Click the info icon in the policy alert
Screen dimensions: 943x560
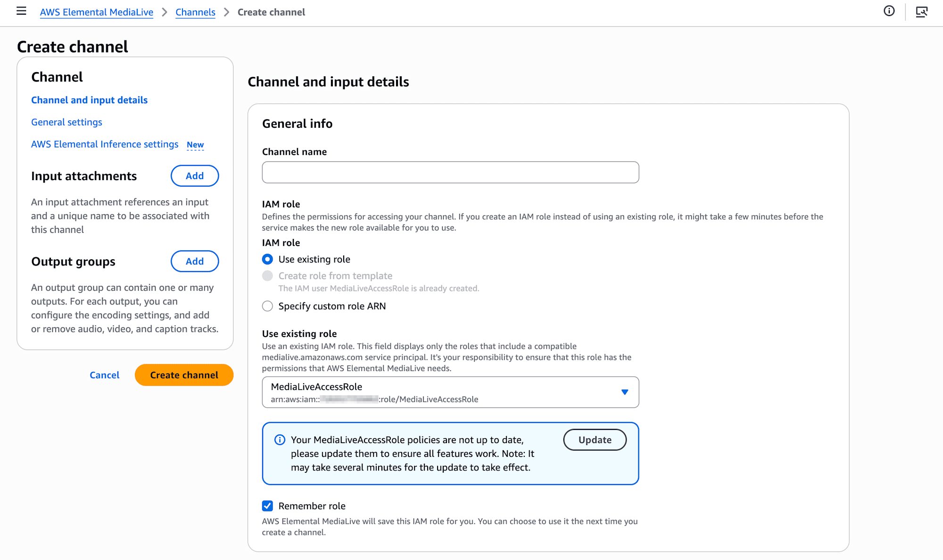click(280, 440)
